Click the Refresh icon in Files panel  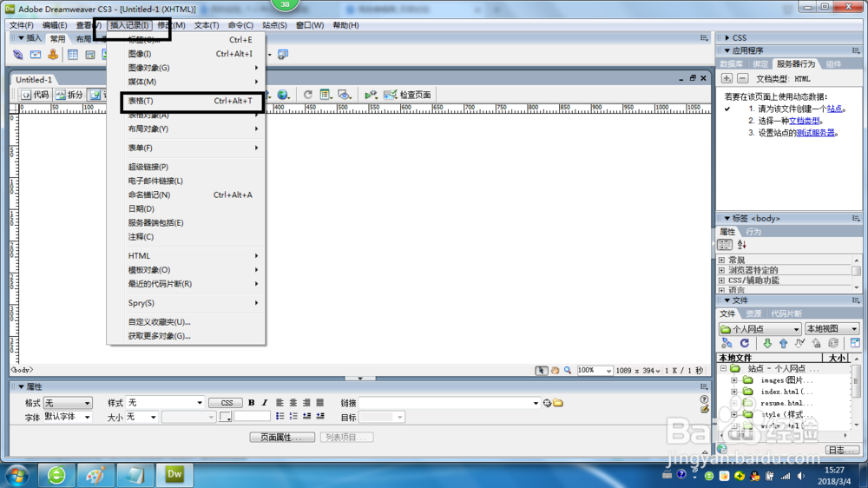tap(745, 344)
